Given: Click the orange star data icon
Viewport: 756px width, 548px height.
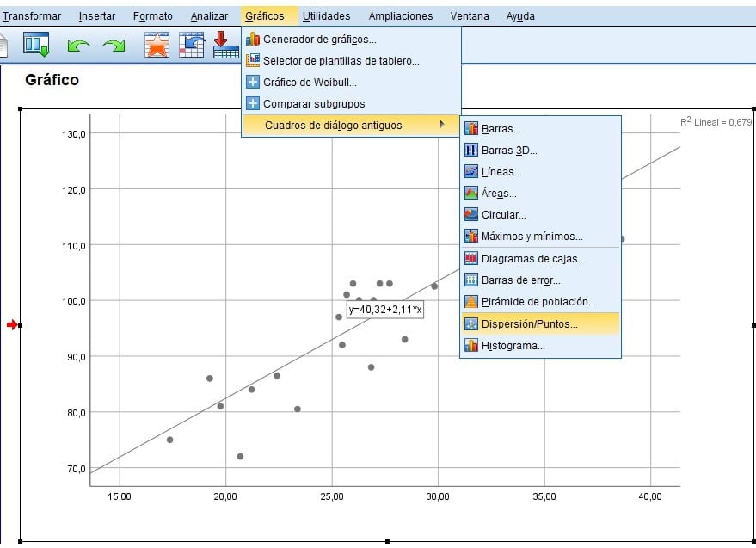Looking at the screenshot, I should pyautogui.click(x=157, y=45).
